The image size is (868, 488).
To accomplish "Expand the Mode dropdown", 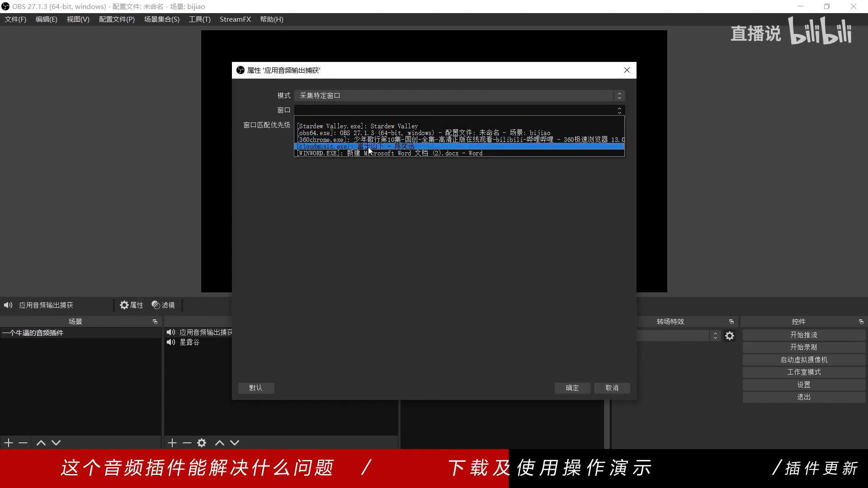I will click(459, 96).
